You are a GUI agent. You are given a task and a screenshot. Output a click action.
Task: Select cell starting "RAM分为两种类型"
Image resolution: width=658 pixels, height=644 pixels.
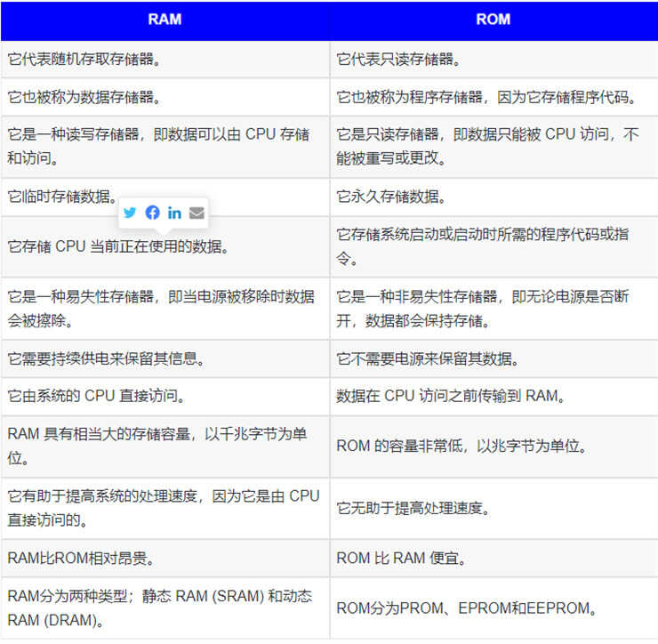pos(164,608)
